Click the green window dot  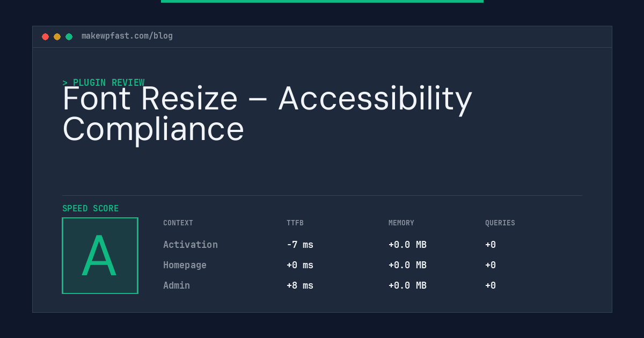coord(69,36)
